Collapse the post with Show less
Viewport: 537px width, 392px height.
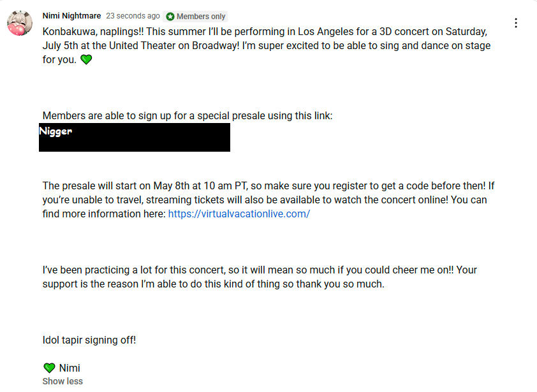(x=63, y=381)
